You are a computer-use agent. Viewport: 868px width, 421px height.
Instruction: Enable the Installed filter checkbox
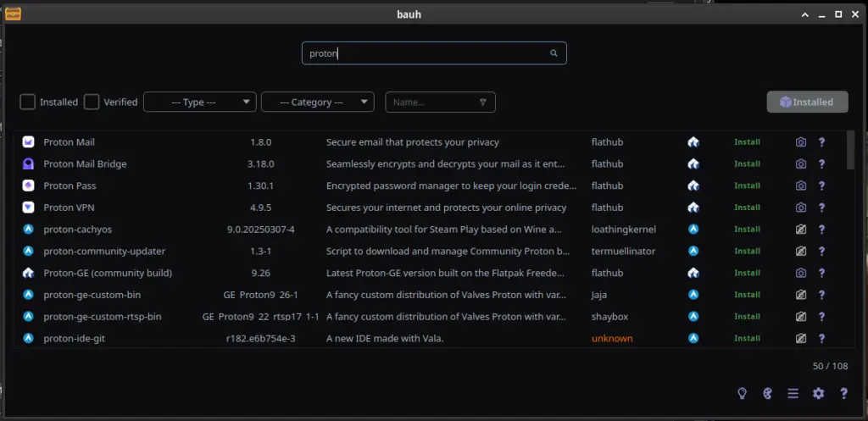28,102
